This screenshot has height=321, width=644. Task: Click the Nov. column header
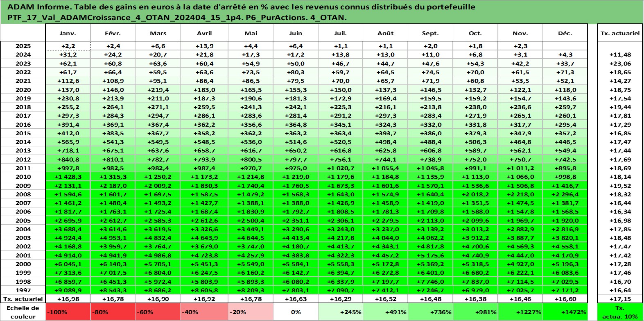(520, 33)
